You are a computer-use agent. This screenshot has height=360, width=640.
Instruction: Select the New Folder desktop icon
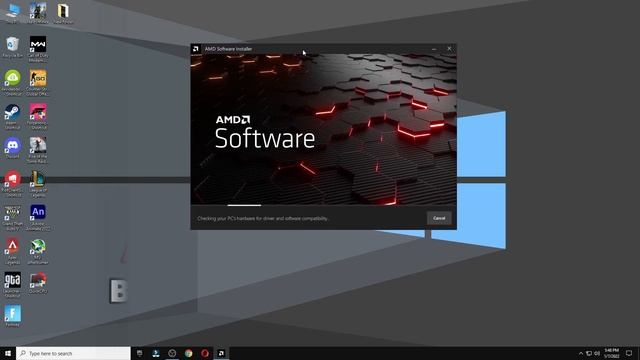pyautogui.click(x=63, y=13)
